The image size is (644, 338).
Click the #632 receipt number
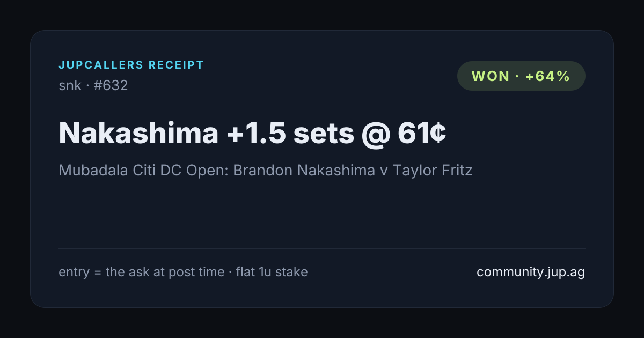coord(111,85)
